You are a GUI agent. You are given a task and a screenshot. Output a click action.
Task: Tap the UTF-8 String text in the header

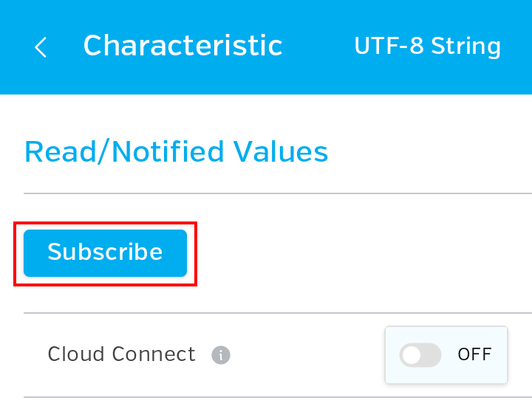click(427, 47)
